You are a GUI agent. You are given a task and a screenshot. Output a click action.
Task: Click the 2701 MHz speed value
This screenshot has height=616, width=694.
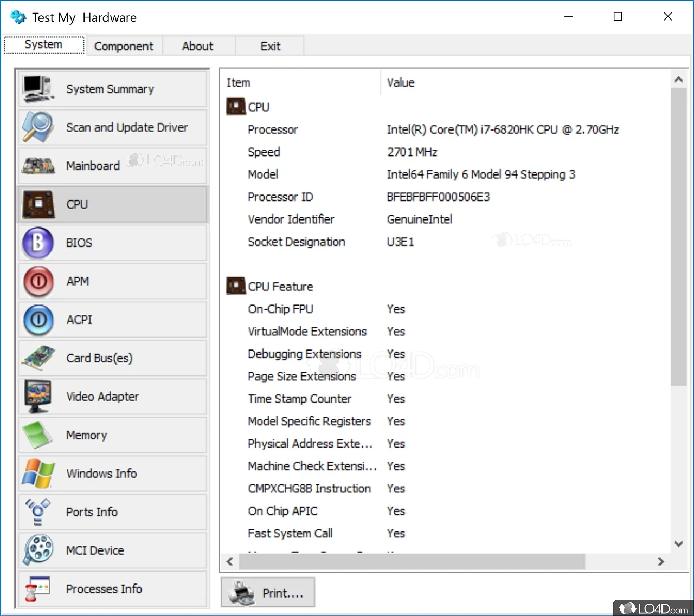(412, 152)
